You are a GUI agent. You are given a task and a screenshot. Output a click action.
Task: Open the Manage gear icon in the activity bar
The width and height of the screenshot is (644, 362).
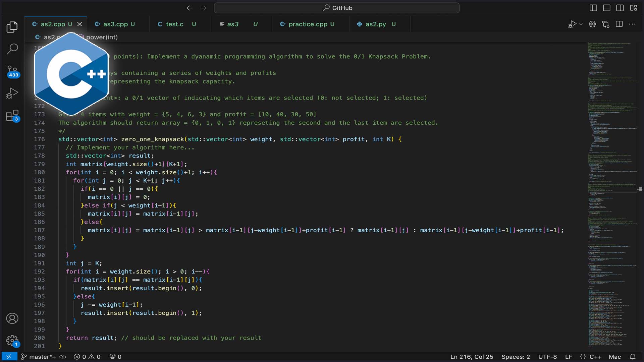click(x=12, y=341)
